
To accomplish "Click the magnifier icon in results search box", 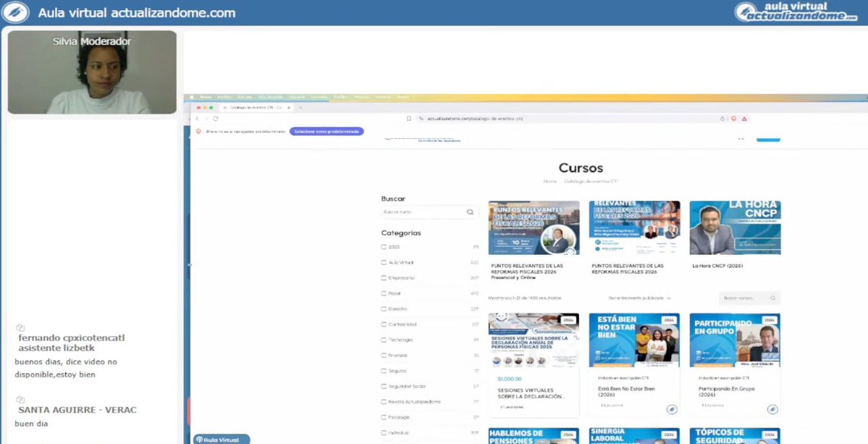I will [772, 298].
